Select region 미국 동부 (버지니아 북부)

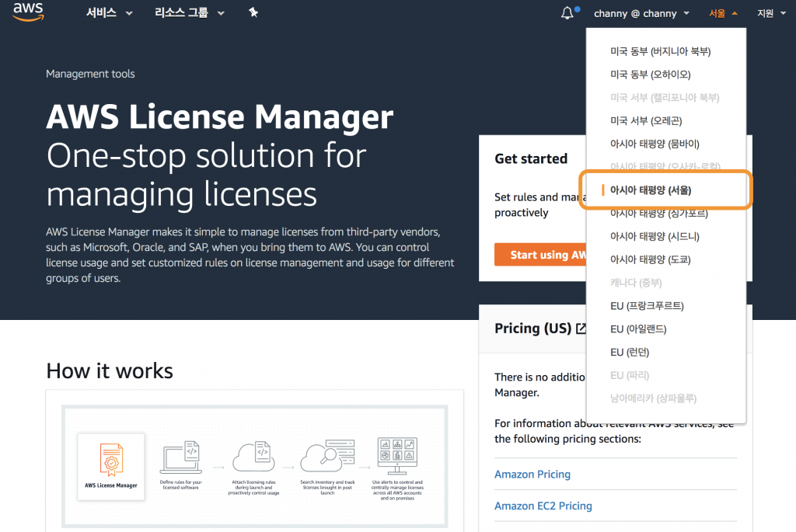[x=660, y=51]
